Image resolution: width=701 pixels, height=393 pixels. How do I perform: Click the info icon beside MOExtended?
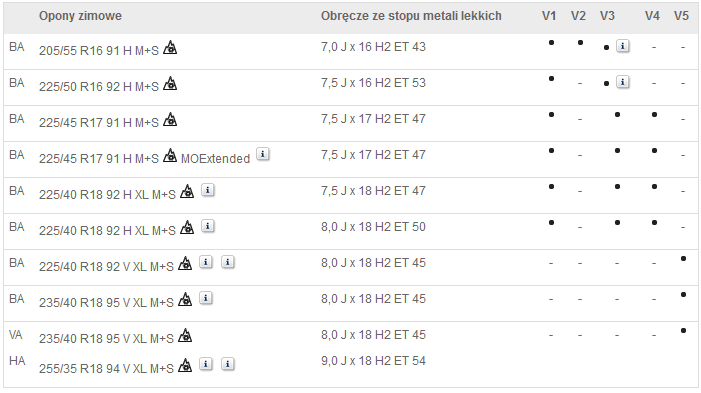[x=263, y=154]
